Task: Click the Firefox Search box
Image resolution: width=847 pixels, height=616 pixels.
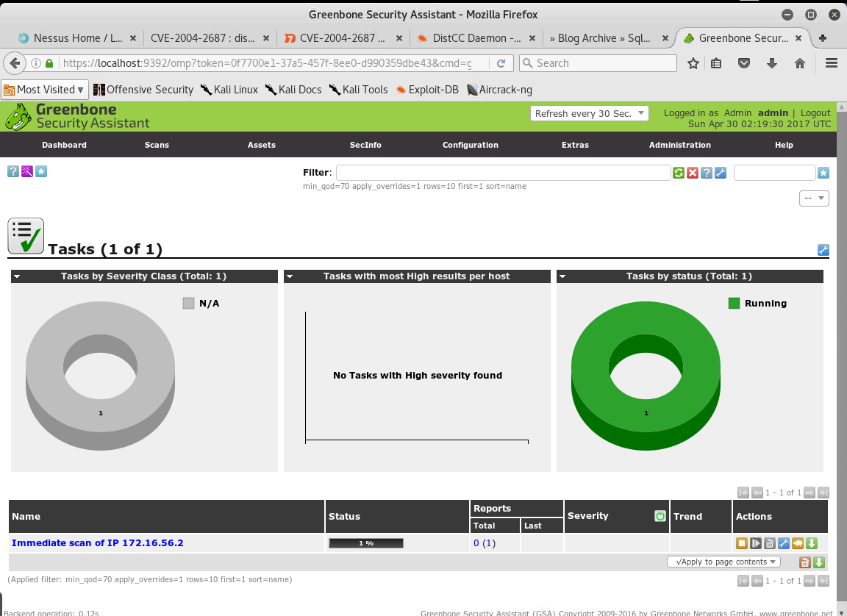Action: 598,63
